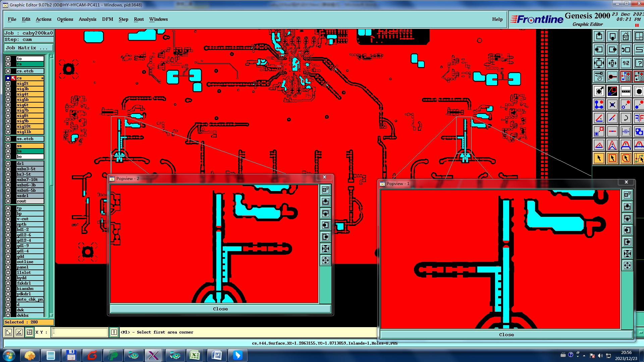Click zoom-in arrows icon in Popview - 2
Viewport: 644px width, 362px height.
[x=325, y=249]
